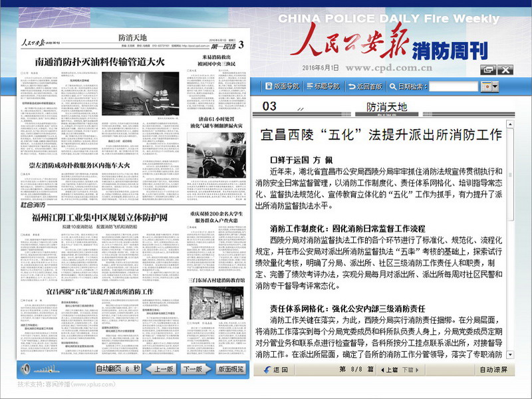Open article 米易消防救出被困河中央三渔民

[217, 61]
